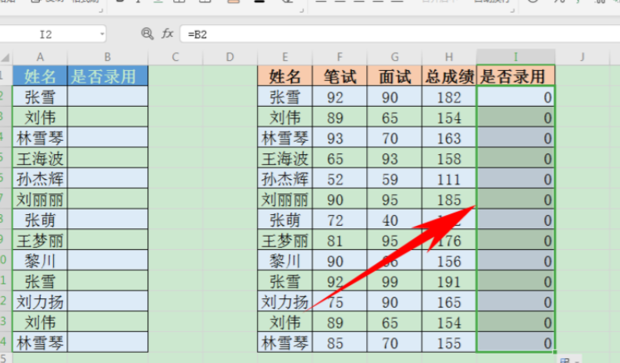Click the interview score 59 for 孙杰辉
Viewport: 620px width, 363px height.
[x=394, y=179]
